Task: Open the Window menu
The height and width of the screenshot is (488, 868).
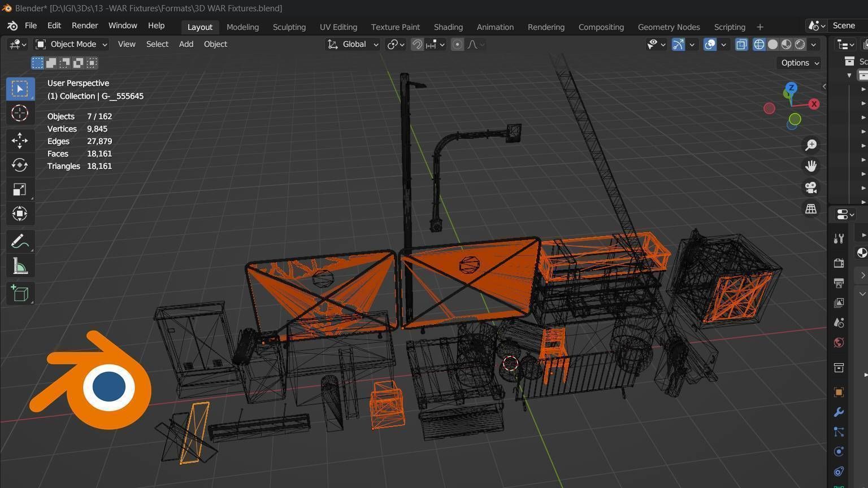Action: tap(123, 26)
